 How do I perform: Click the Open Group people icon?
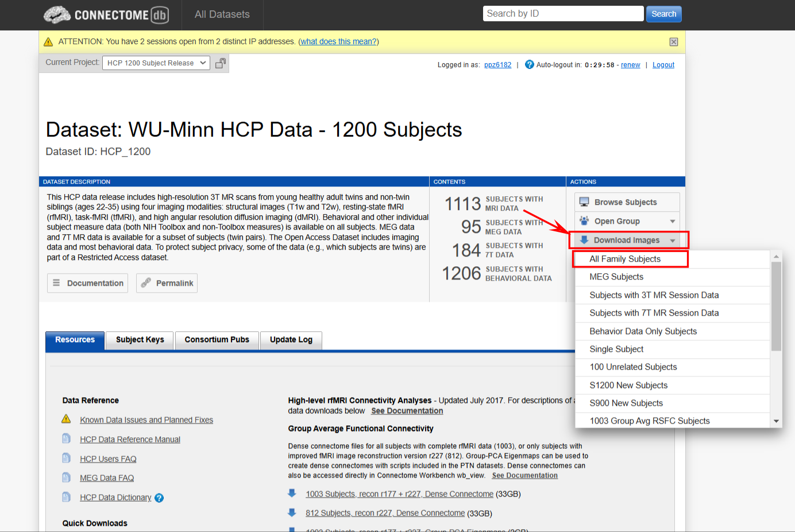584,221
